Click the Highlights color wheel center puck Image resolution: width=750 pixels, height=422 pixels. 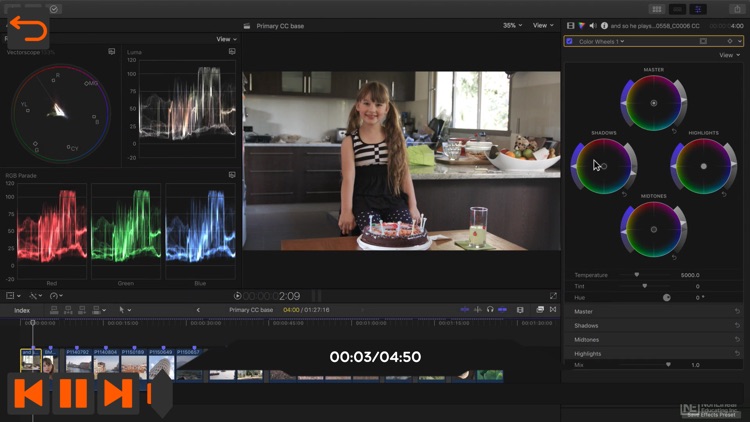click(704, 166)
